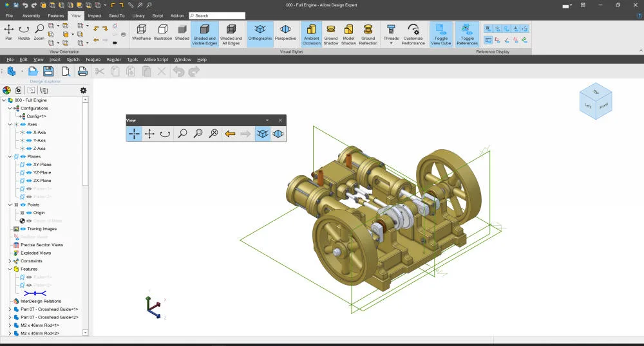Viewport: 644px width, 346px height.
Task: Click the Undo arrow in title bar
Action: coord(26,5)
